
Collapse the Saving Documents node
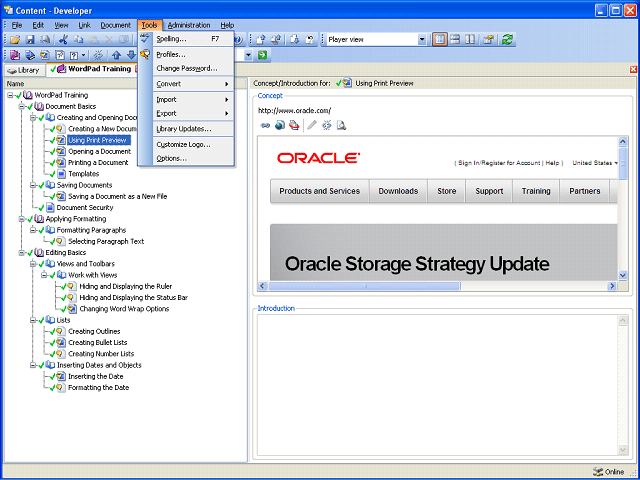tap(33, 185)
